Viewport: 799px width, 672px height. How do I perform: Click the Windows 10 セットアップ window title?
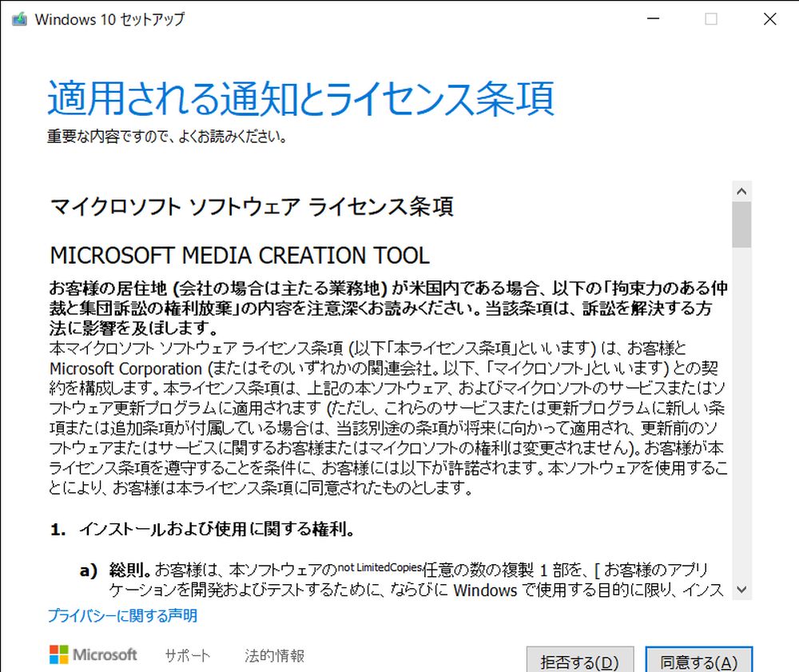(109, 19)
